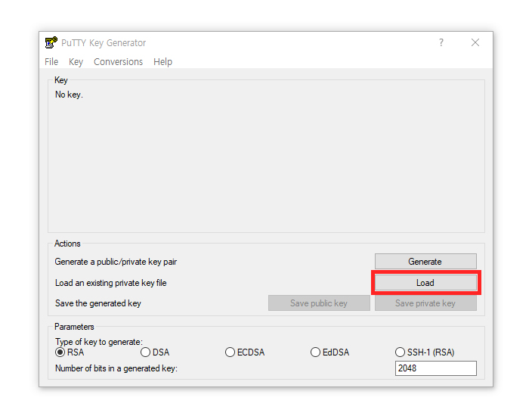Viewport: 532px width, 416px height.
Task: Click the Generate button
Action: click(x=425, y=262)
